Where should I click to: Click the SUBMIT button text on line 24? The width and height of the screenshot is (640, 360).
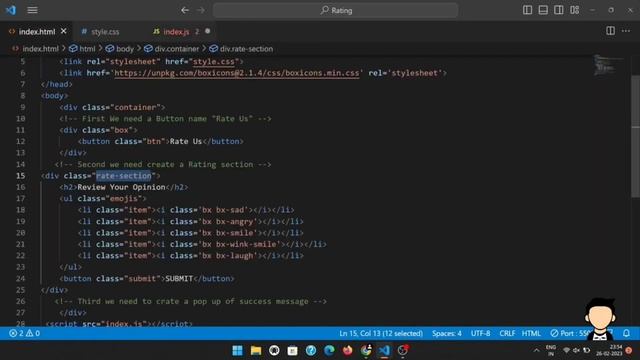pos(179,278)
